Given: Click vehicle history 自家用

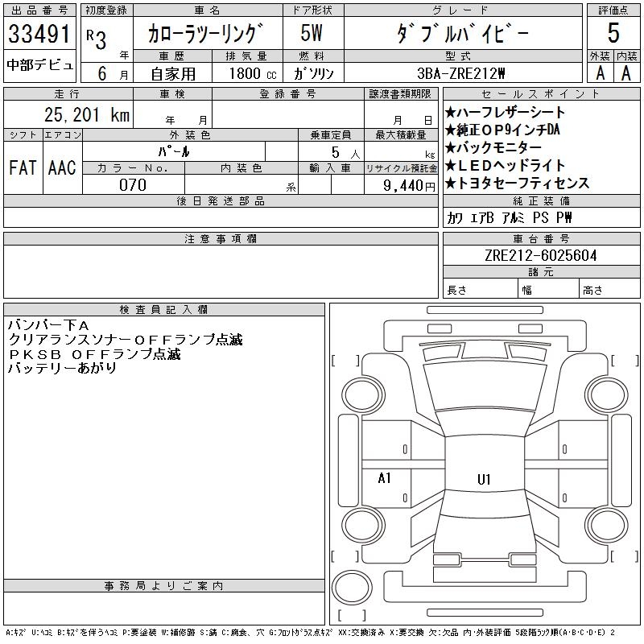Looking at the screenshot, I should 173,74.
